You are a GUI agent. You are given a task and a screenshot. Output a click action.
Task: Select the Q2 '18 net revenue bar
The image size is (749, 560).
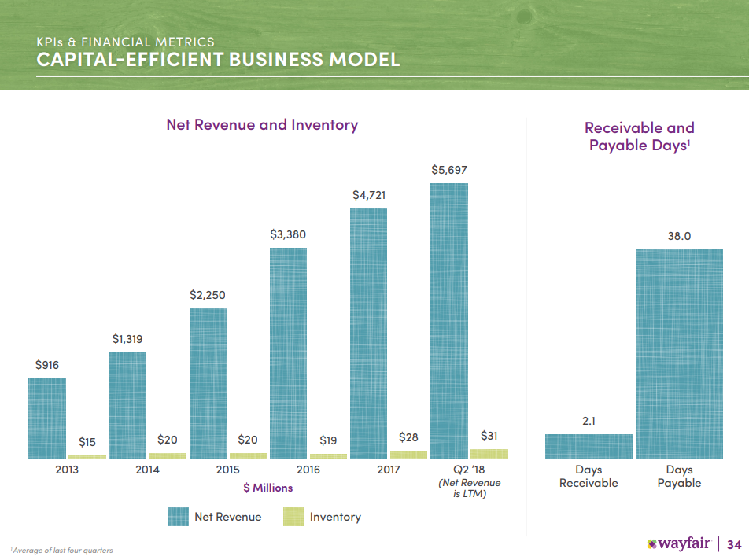(x=449, y=321)
